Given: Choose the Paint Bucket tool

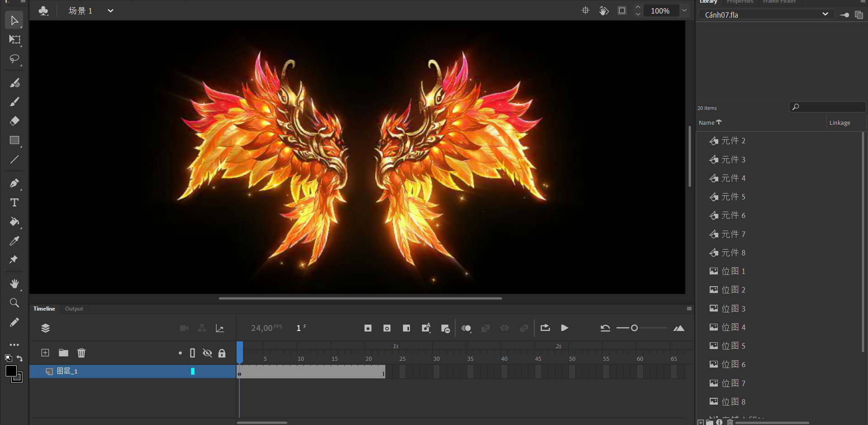Looking at the screenshot, I should (x=14, y=222).
